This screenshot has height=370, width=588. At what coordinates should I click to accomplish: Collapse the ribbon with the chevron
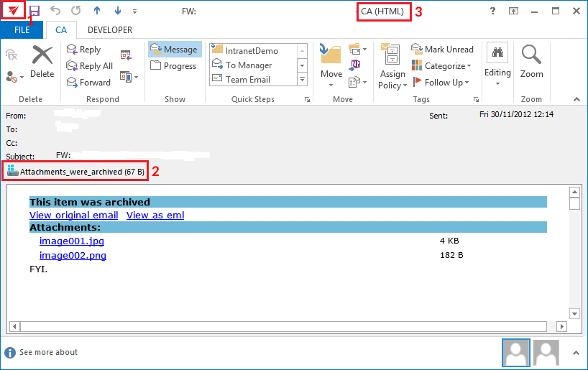576,99
